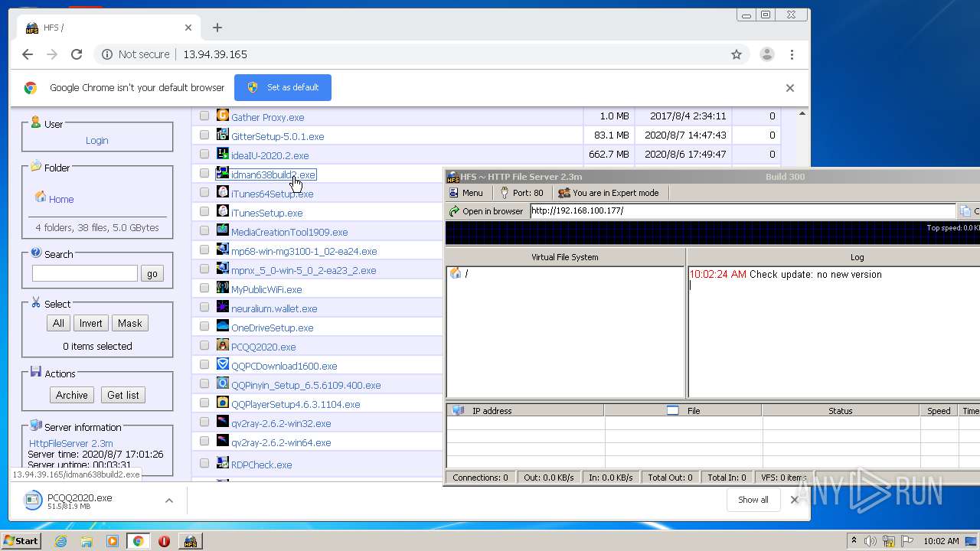Screen dimensions: 980x551
Task: Open HFS Menu
Action: [x=465, y=193]
